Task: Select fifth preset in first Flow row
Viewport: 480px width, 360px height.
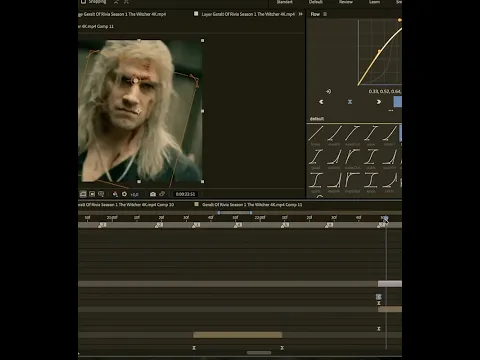Action: coord(389,134)
